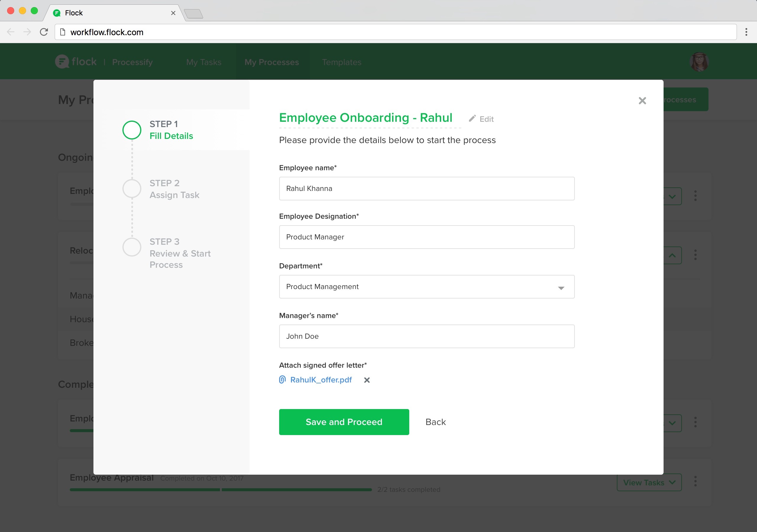Open the Templates tab
757x532 pixels.
[342, 62]
